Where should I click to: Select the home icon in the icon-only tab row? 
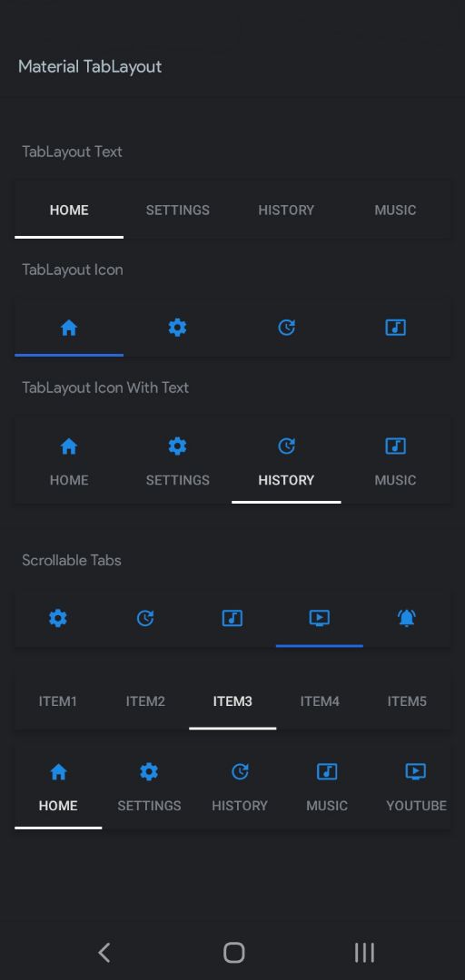point(69,328)
